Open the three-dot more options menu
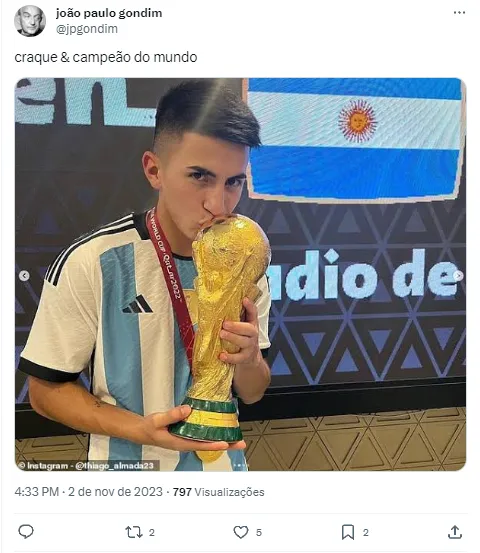The image size is (480, 553). tap(459, 13)
